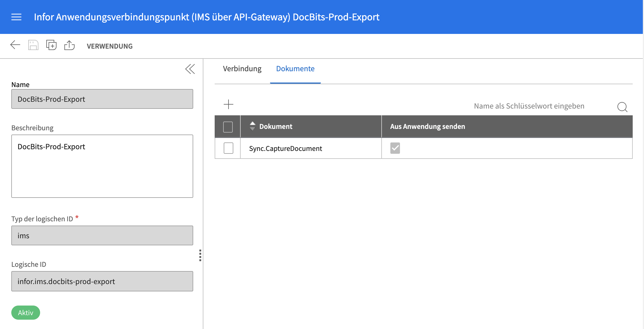Switch to the Verbindung tab

click(242, 69)
